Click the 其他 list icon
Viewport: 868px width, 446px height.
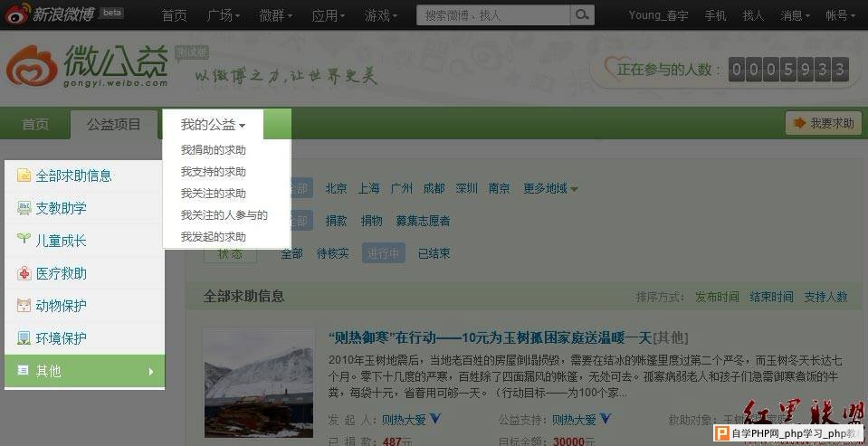(24, 370)
